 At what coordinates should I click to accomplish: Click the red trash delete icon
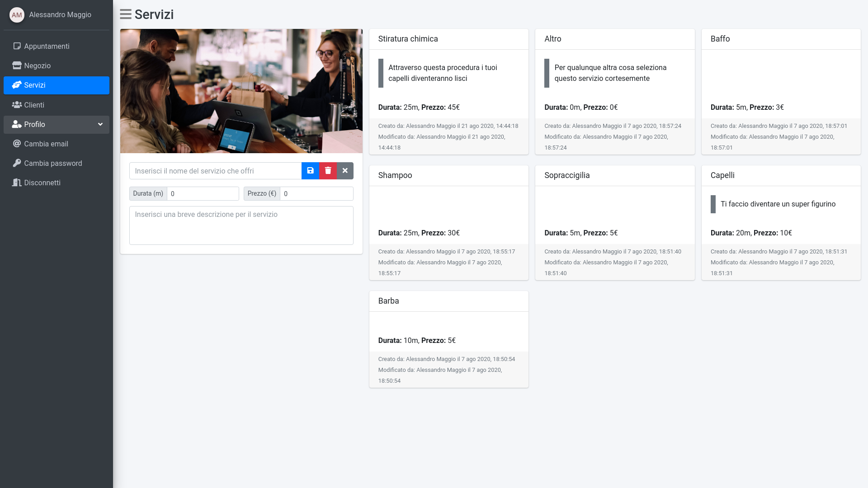pos(328,171)
